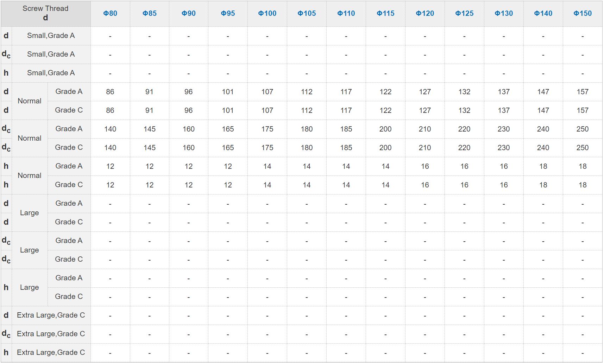The width and height of the screenshot is (604, 364).
Task: Click the Φ110 header link
Action: tap(346, 13)
